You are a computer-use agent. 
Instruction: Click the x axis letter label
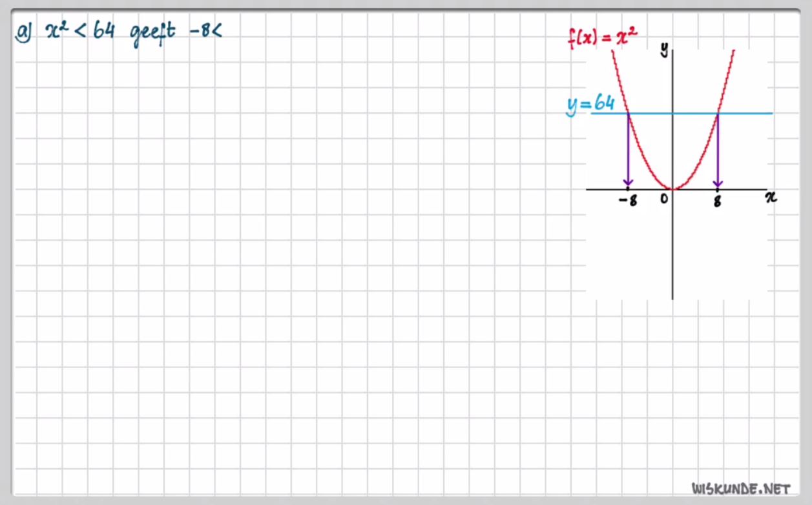click(771, 198)
